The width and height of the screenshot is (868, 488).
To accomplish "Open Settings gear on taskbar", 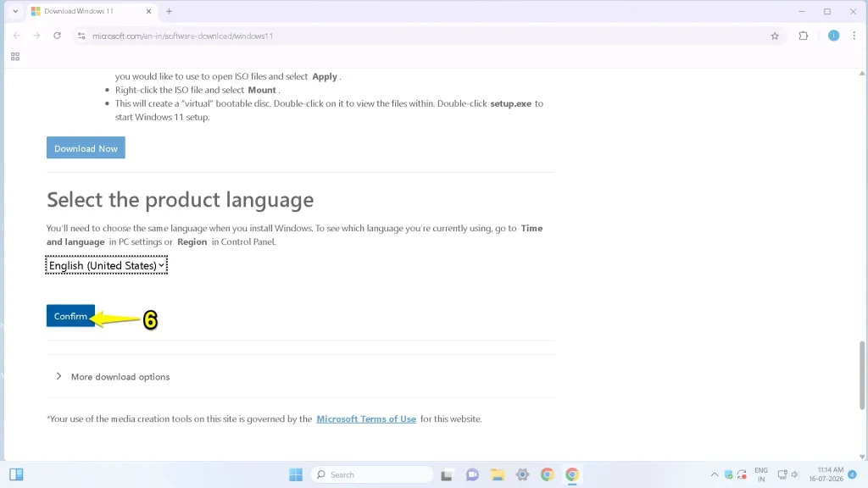I will (x=522, y=474).
